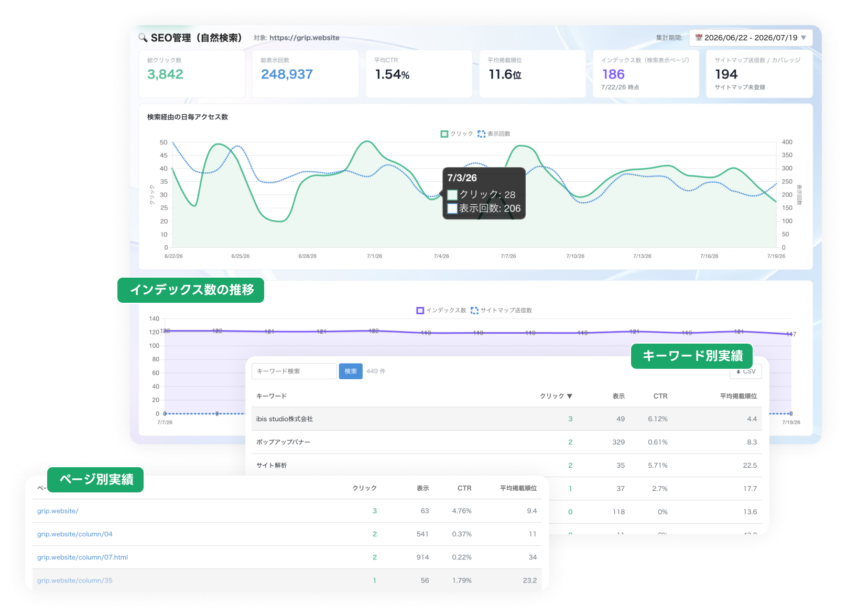The height and width of the screenshot is (616, 847).
Task: Click the purple インデックス数 legend swatch
Action: [x=420, y=311]
